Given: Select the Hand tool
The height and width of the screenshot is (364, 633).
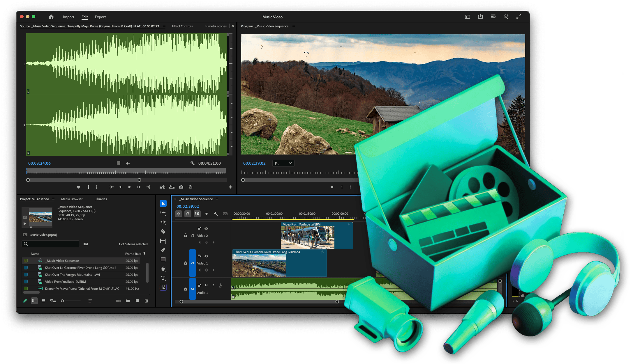Looking at the screenshot, I should coord(163,269).
